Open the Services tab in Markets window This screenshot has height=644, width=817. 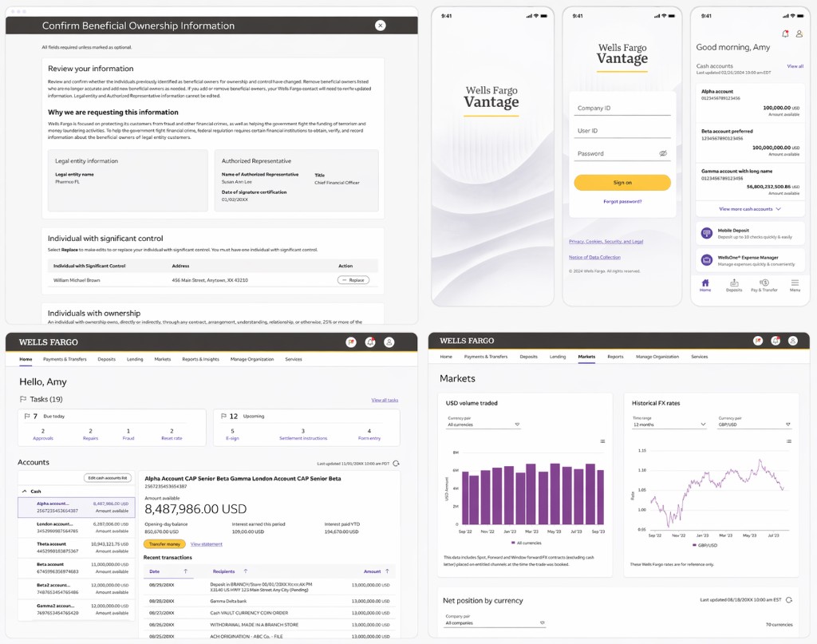click(699, 357)
